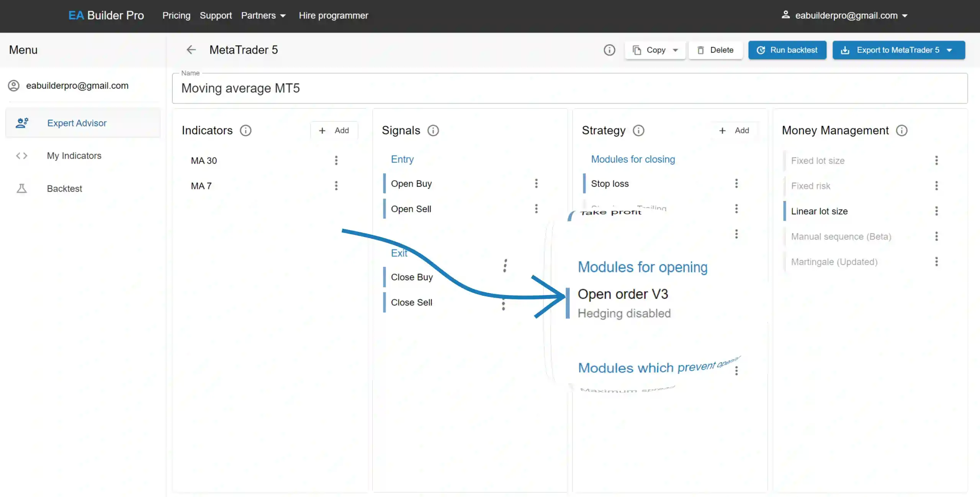Screen dimensions: 980x497
Task: Click the options dots for Linear lot size
Action: pyautogui.click(x=936, y=211)
